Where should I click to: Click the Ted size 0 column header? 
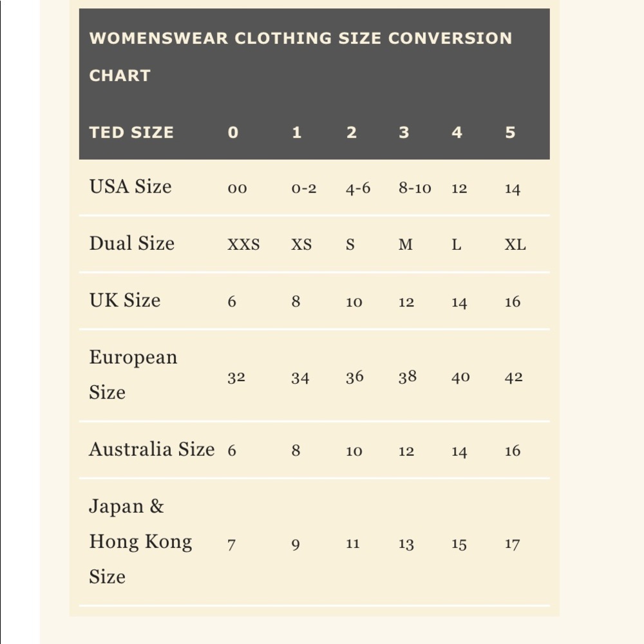(233, 132)
